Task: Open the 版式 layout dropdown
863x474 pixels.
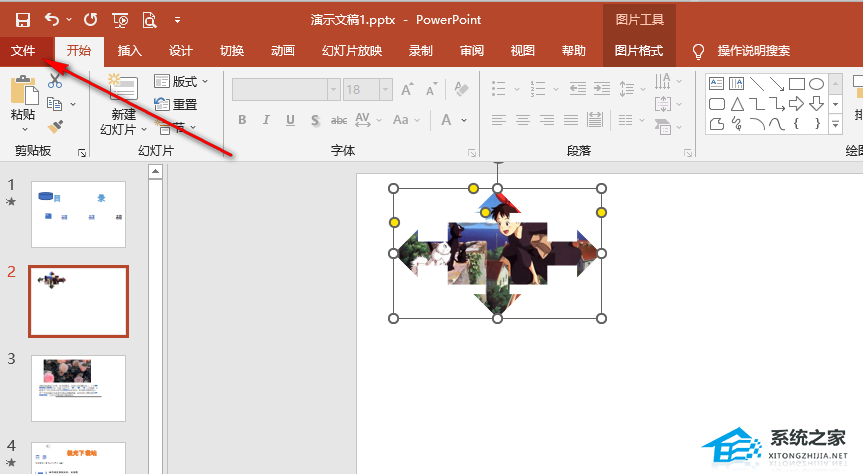Action: pyautogui.click(x=182, y=81)
